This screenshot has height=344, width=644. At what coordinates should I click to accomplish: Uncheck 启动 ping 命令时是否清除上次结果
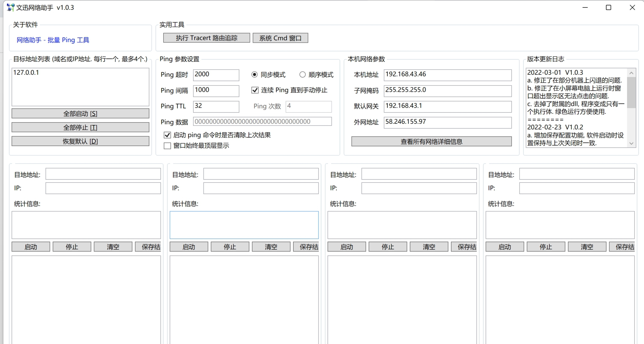[x=167, y=135]
